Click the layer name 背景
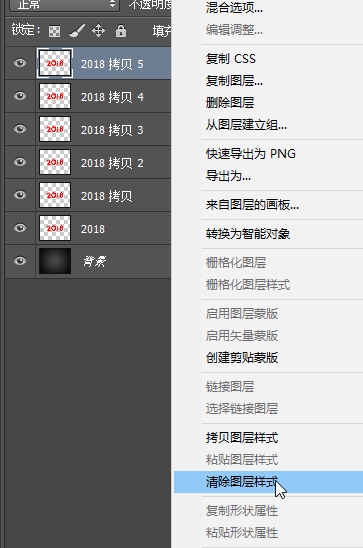The height and width of the screenshot is (548, 363). [95, 261]
